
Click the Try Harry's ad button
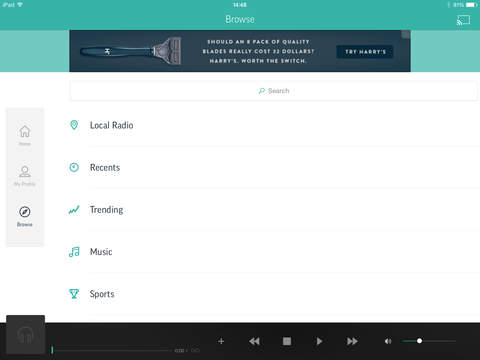click(x=365, y=52)
